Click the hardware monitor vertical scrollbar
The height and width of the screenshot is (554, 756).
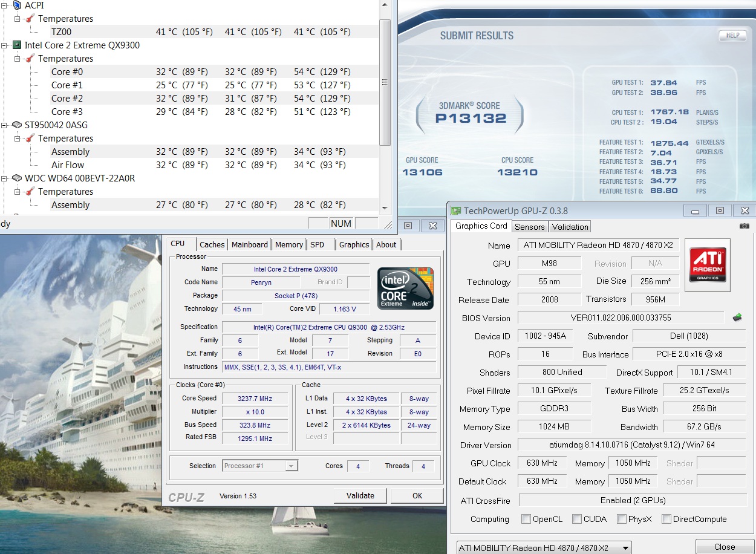tap(385, 82)
